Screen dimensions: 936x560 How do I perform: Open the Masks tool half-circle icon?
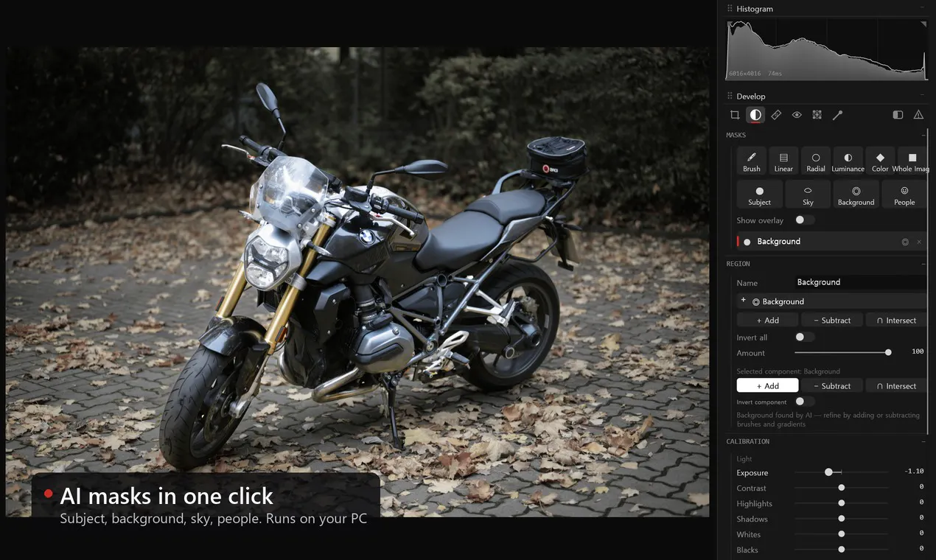755,115
